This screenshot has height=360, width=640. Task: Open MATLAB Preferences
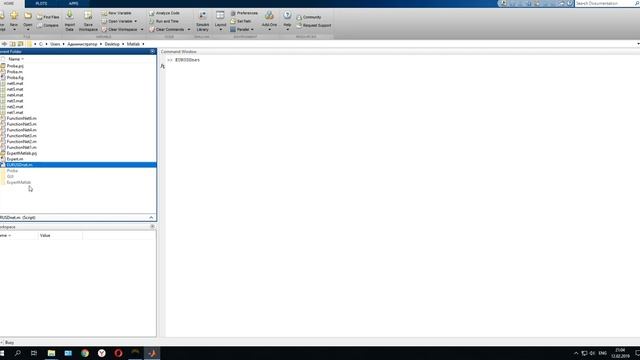tap(244, 13)
